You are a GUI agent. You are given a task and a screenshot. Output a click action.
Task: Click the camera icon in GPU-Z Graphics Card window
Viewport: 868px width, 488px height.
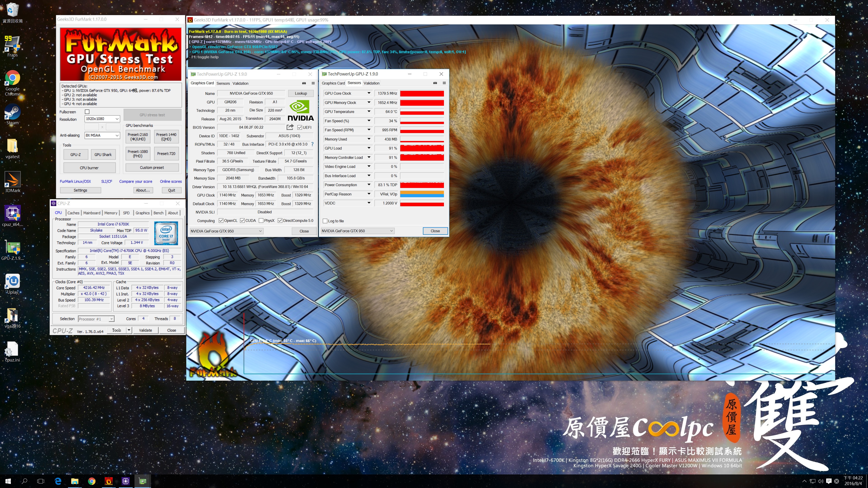click(304, 83)
